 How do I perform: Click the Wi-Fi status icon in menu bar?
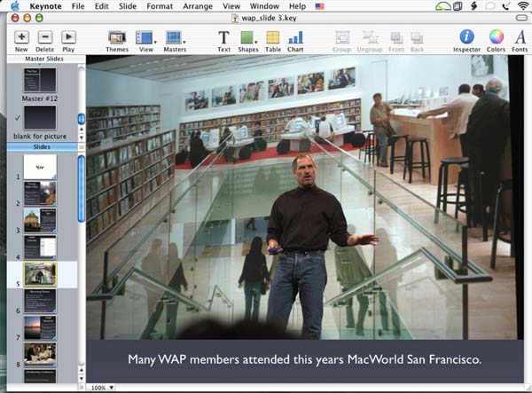coord(522,5)
